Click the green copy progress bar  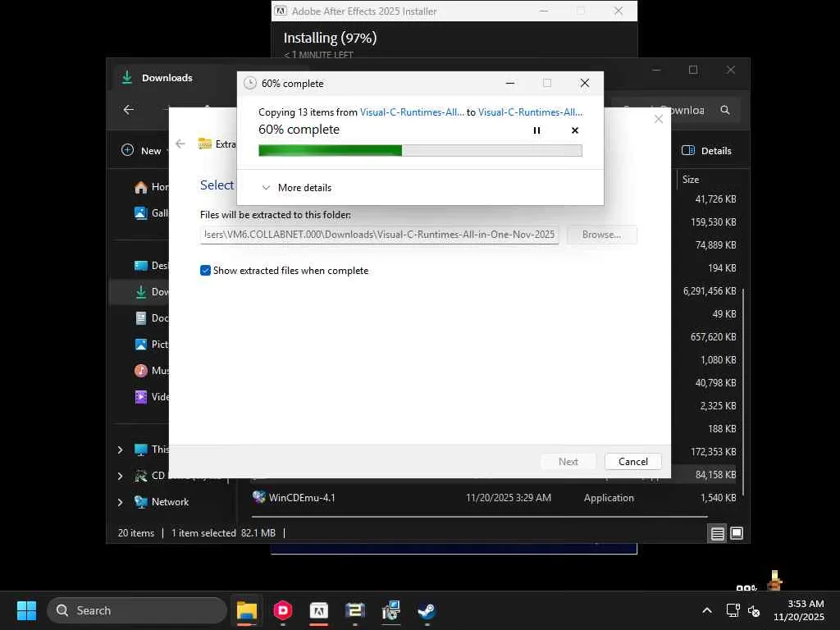(x=420, y=151)
